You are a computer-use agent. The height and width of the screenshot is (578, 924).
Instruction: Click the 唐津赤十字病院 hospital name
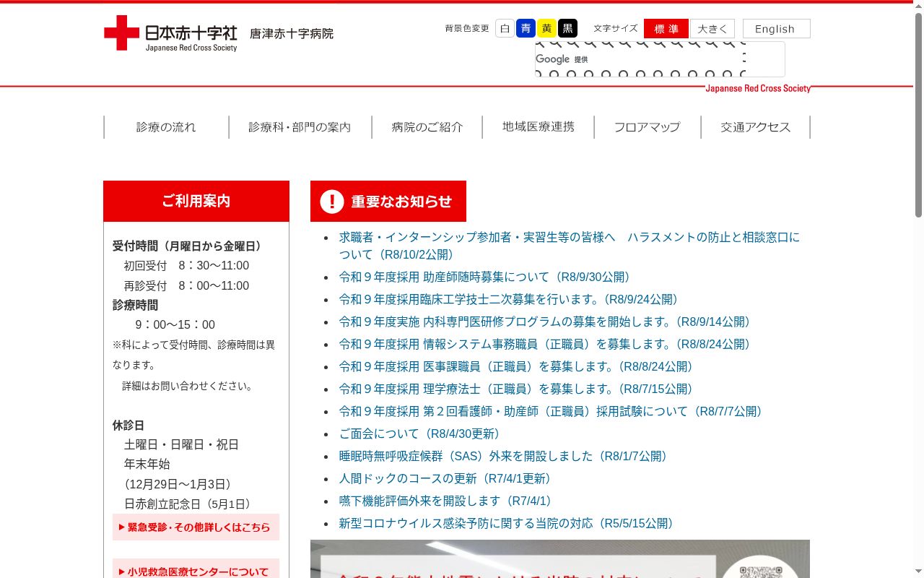coord(292,33)
